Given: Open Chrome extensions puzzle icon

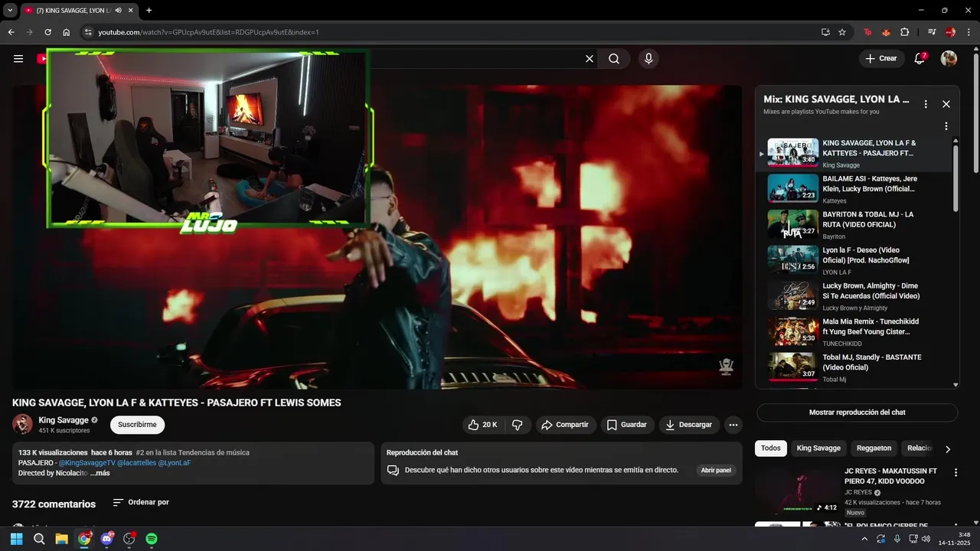Looking at the screenshot, I should [905, 32].
